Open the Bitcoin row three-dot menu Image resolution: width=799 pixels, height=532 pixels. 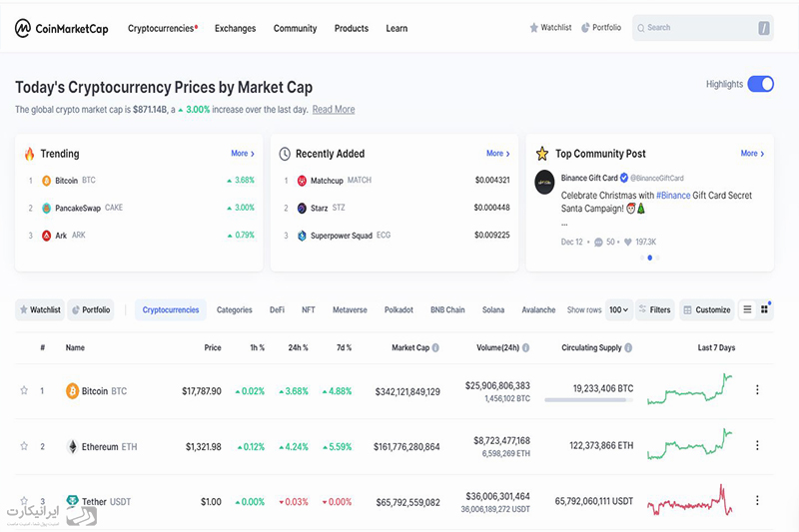tap(757, 390)
